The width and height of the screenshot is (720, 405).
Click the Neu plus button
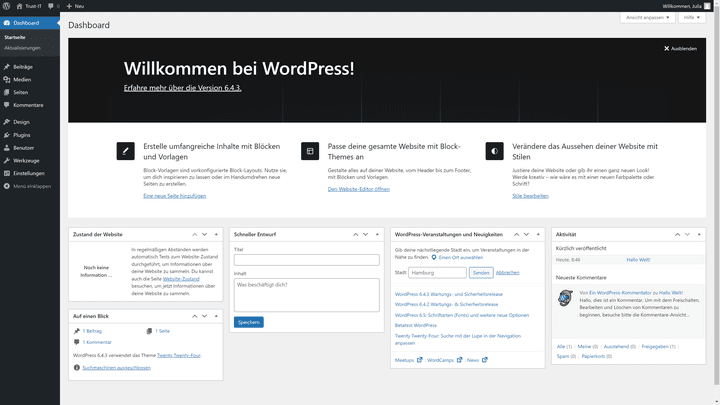[75, 6]
